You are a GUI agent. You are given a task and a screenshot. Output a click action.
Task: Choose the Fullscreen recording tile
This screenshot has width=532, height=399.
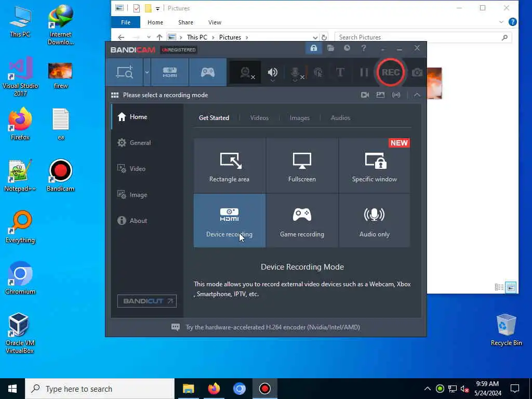302,165
